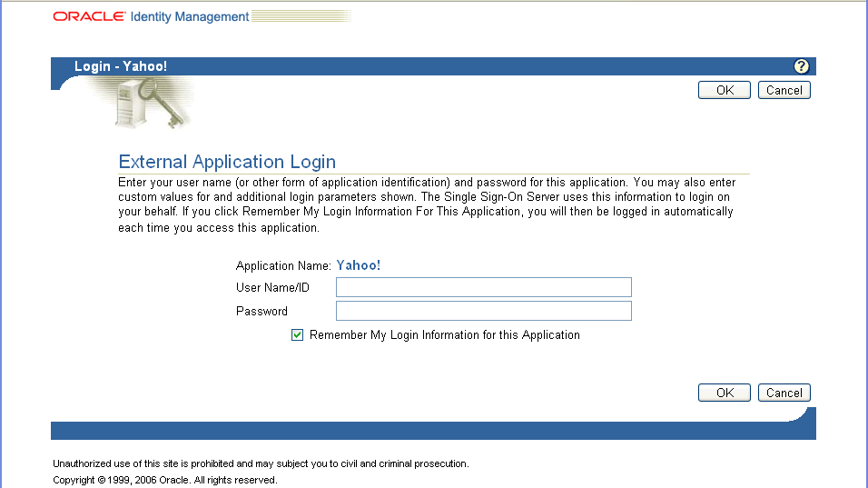
Task: Click the top OK button
Action: point(724,90)
